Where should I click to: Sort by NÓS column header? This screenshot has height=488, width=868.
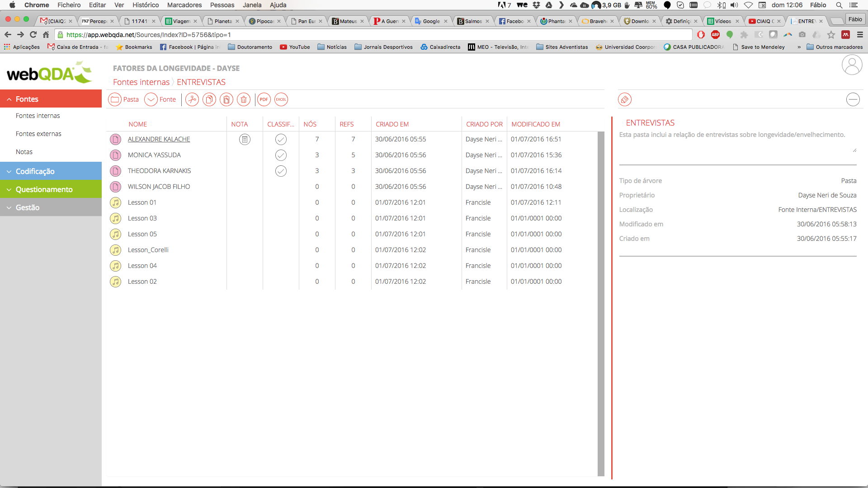[310, 124]
